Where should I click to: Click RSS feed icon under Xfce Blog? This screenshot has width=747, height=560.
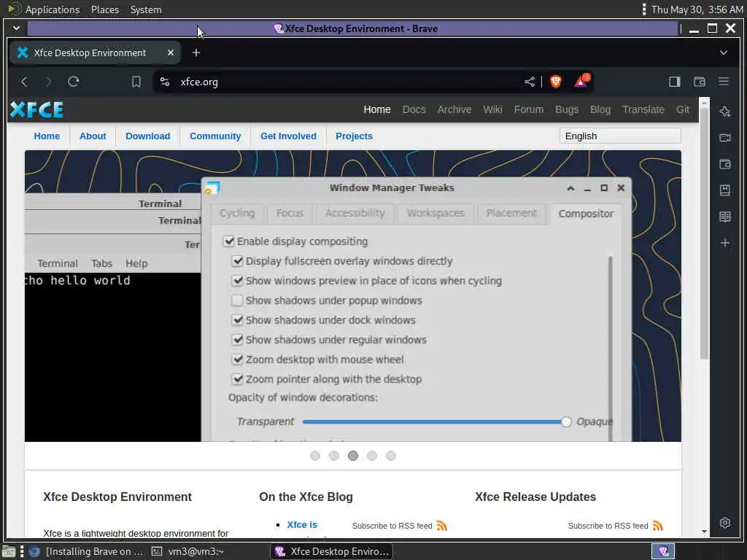pos(441,526)
